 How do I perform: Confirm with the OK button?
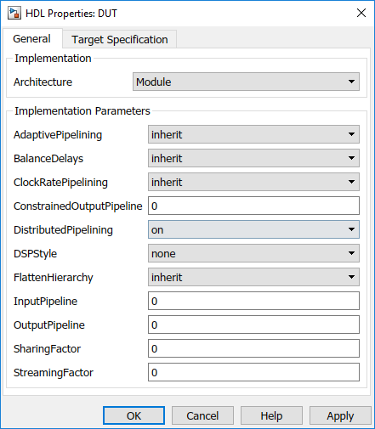tap(134, 416)
